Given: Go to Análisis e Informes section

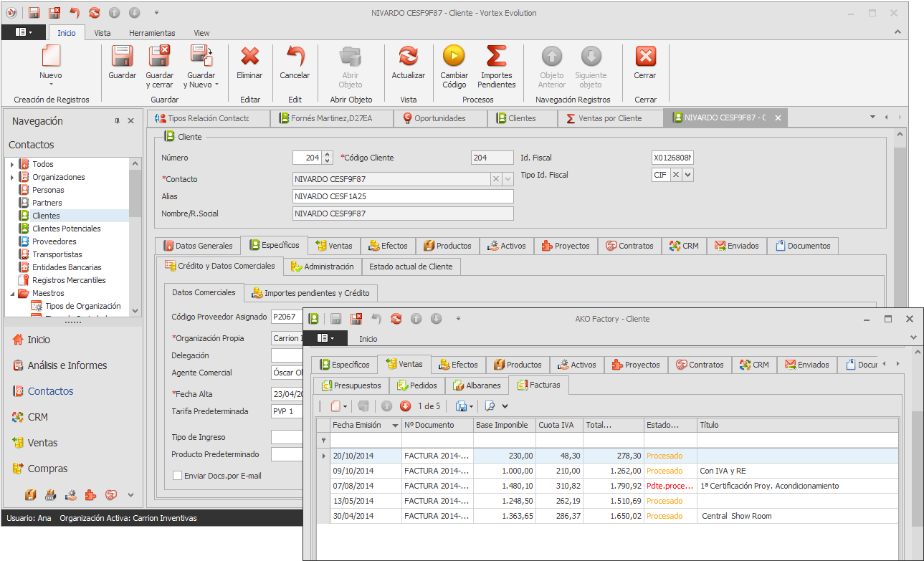Looking at the screenshot, I should pyautogui.click(x=67, y=365).
